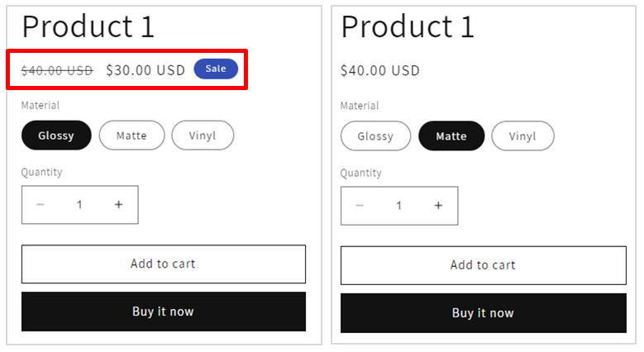Image resolution: width=644 pixels, height=352 pixels.
Task: Select Glossy material in left product panel
Action: 56,136
